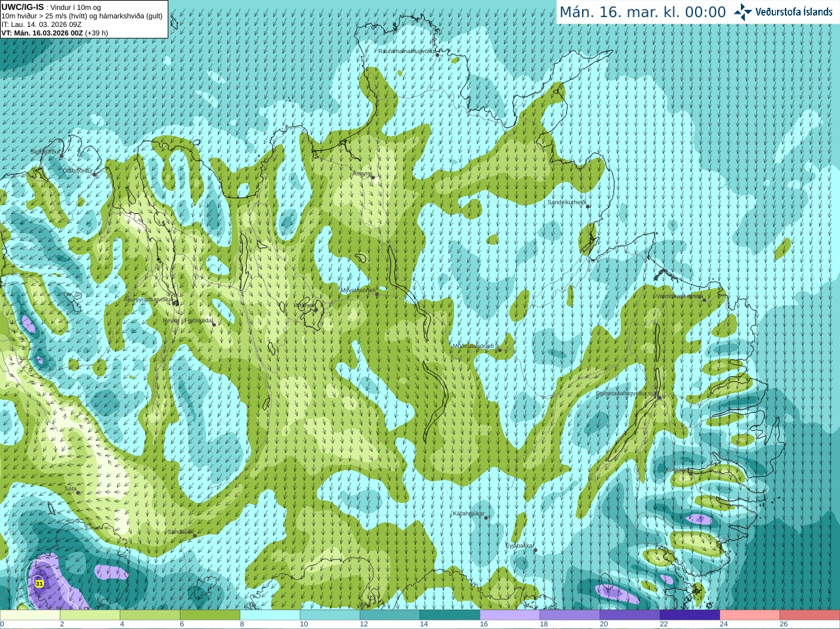Viewport: 840px width, 629px height.
Task: Select the Kollaleira station label
Action: (677, 469)
